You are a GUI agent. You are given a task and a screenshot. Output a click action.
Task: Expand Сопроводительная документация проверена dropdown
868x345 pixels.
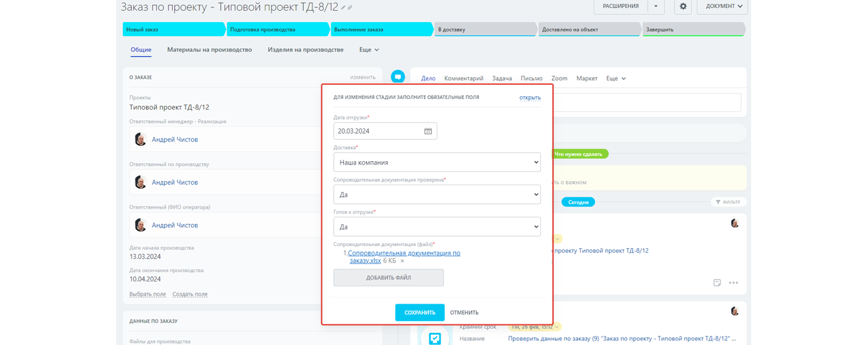[x=437, y=195]
